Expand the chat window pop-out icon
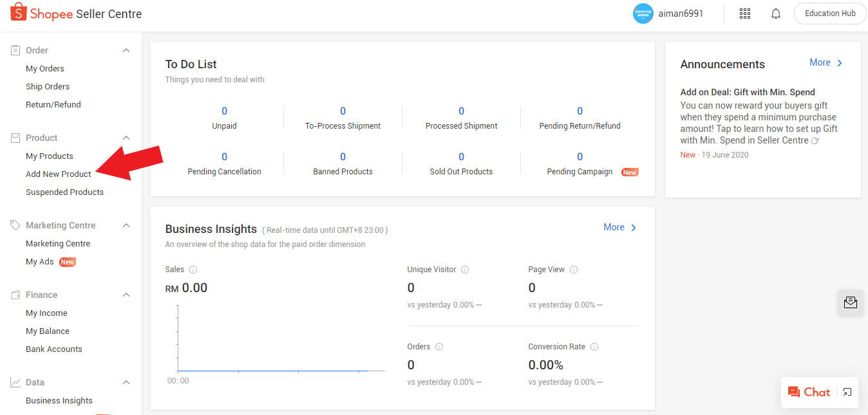The image size is (868, 415). (x=847, y=392)
